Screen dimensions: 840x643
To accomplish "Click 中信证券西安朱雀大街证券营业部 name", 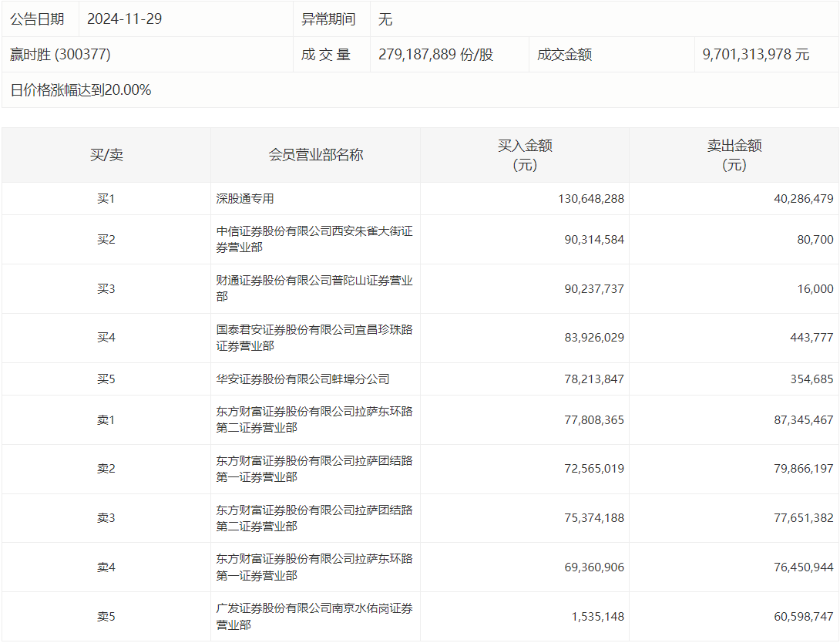I will (314, 240).
